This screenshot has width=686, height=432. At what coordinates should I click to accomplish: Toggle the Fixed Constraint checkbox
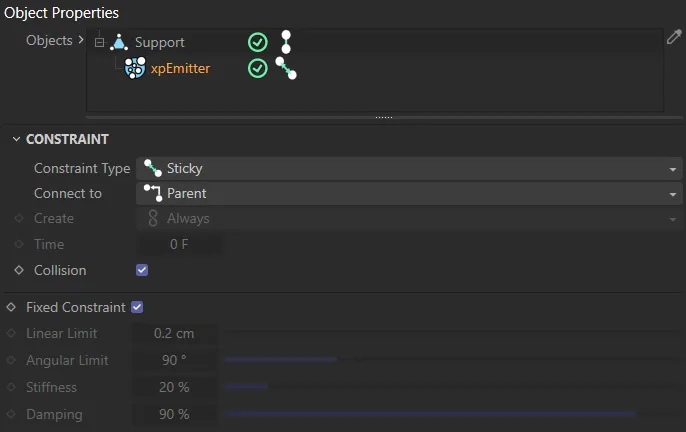pyautogui.click(x=138, y=307)
